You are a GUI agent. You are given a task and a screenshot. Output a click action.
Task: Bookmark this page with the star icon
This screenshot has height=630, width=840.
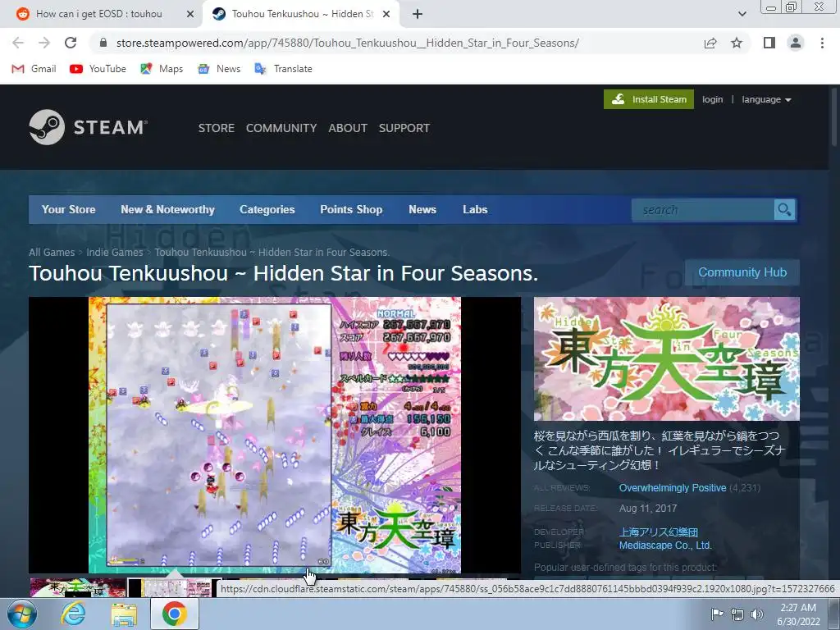[737, 43]
